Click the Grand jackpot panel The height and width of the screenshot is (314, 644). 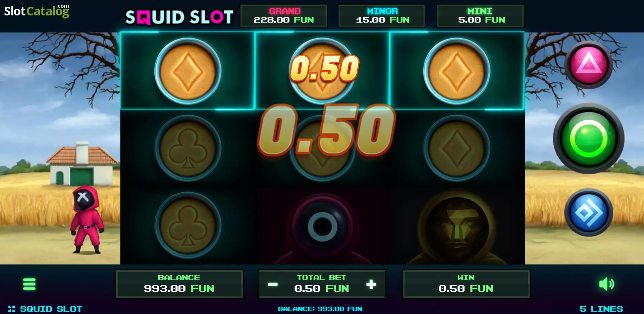tap(284, 16)
